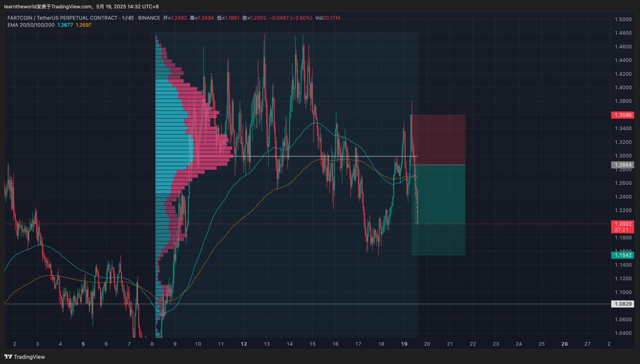640x364 pixels.
Task: Click date 21 on time axis
Action: (450, 344)
